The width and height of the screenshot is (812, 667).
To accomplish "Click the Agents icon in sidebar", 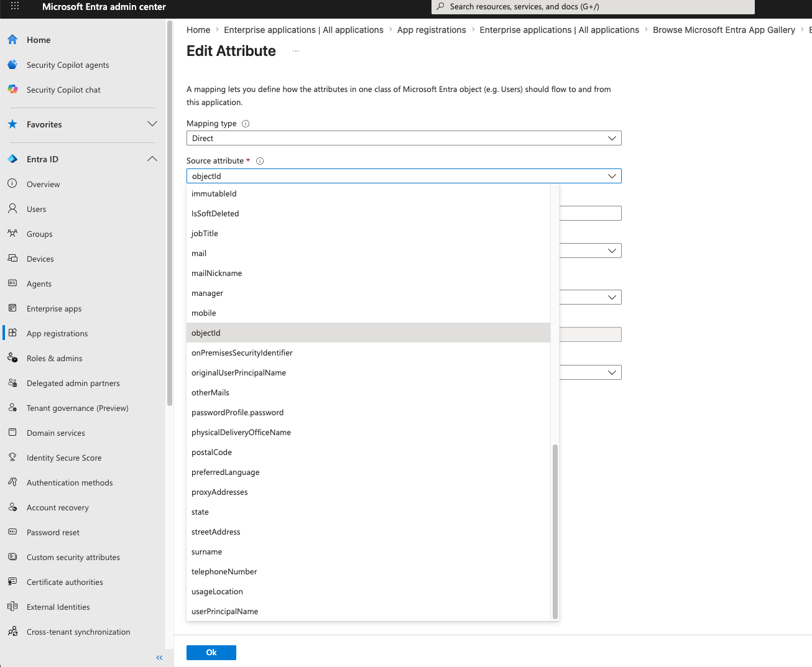I will (x=12, y=283).
